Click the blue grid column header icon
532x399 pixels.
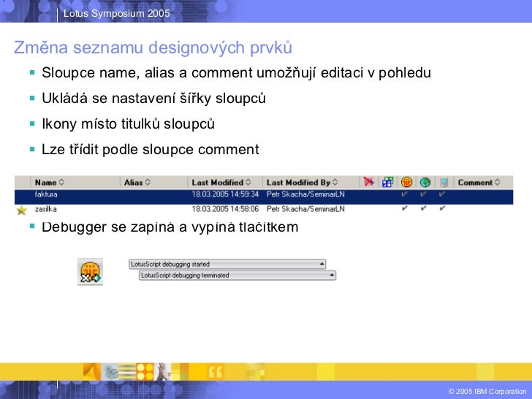coord(387,182)
